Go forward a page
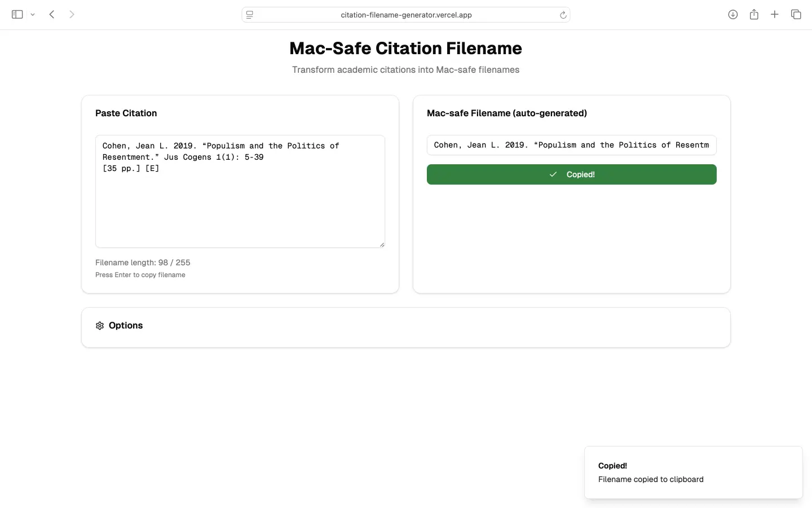The image size is (812, 508). coord(72,14)
